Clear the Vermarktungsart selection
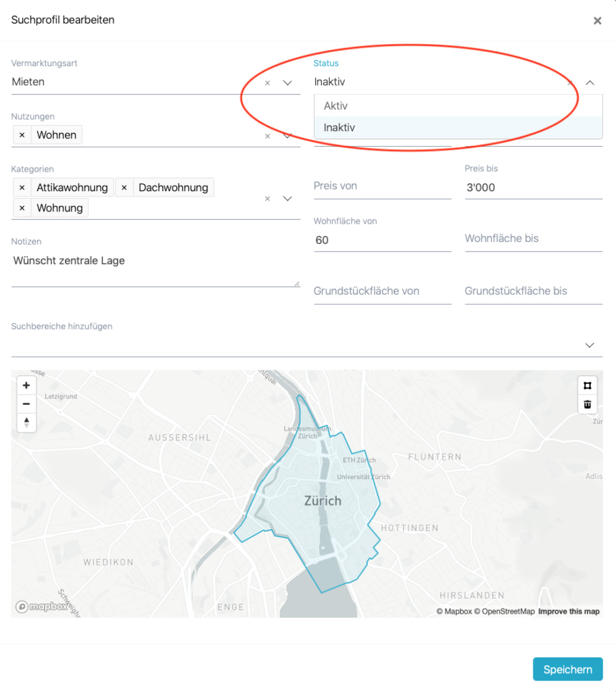The image size is (616, 692). coord(267,83)
